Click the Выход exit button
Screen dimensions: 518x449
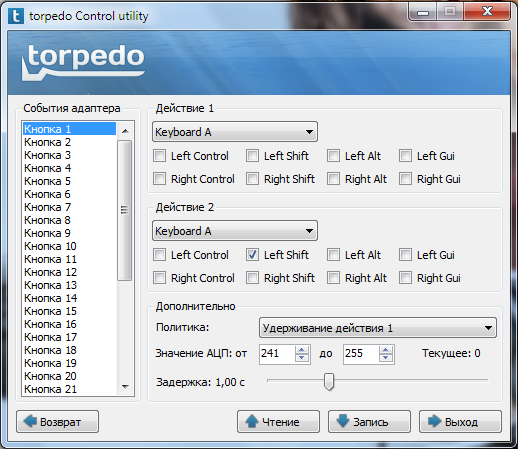click(460, 422)
